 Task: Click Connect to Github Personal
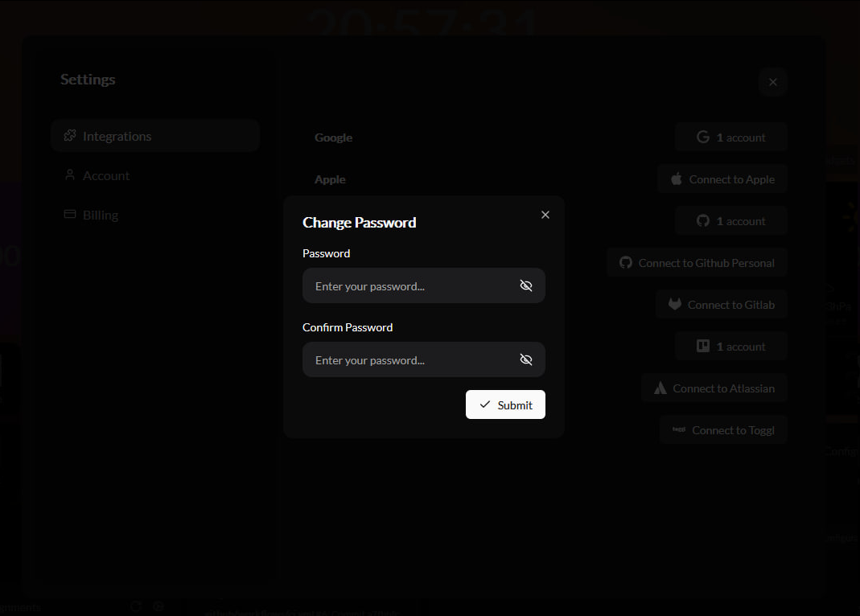click(x=697, y=262)
